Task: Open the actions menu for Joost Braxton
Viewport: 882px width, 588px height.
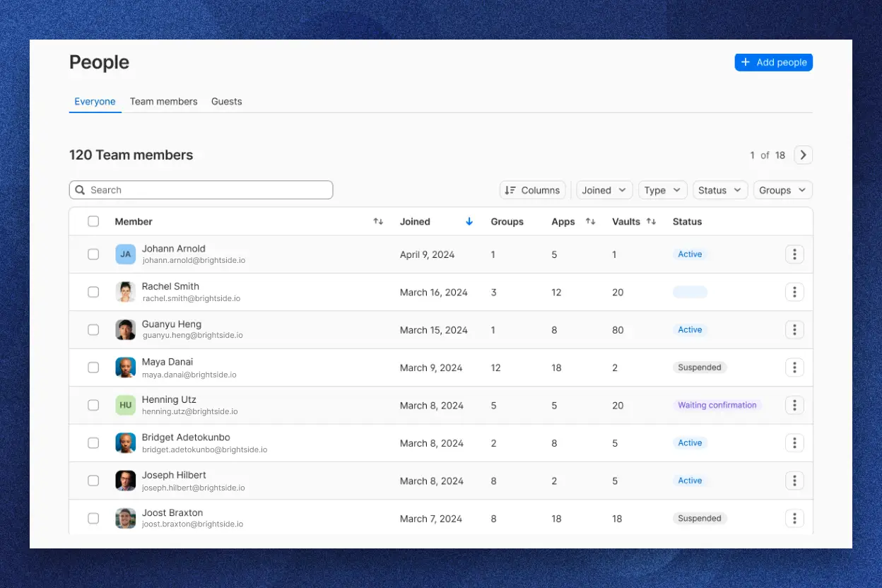Action: (x=794, y=518)
